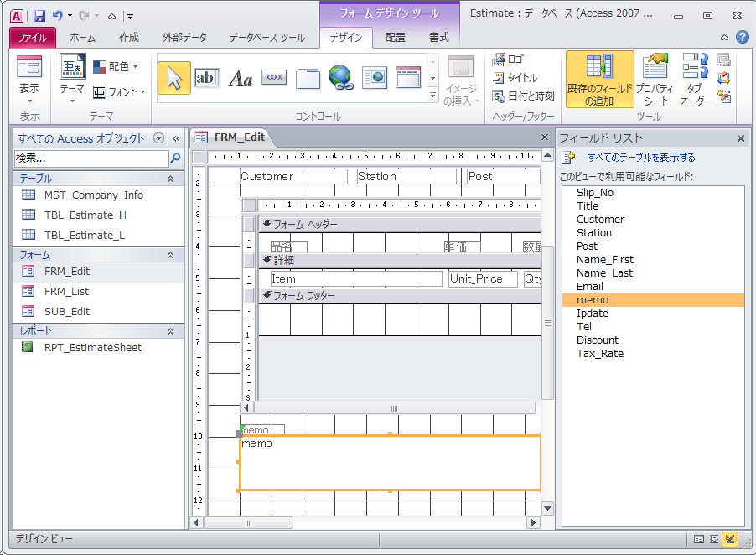Click the subform in new window icon
The width and height of the screenshot is (756, 555).
(724, 60)
